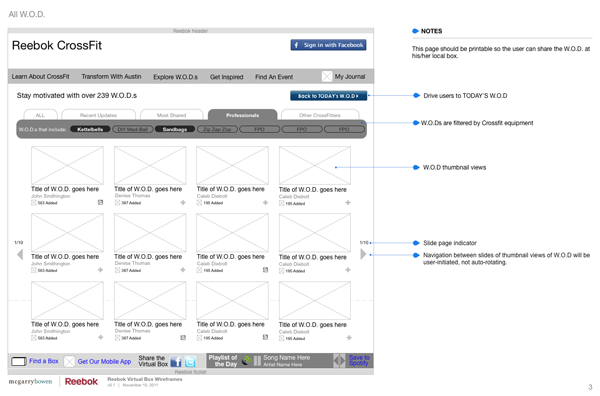Click the Reebok logo below the wireframe
600x396 pixels.
click(82, 381)
